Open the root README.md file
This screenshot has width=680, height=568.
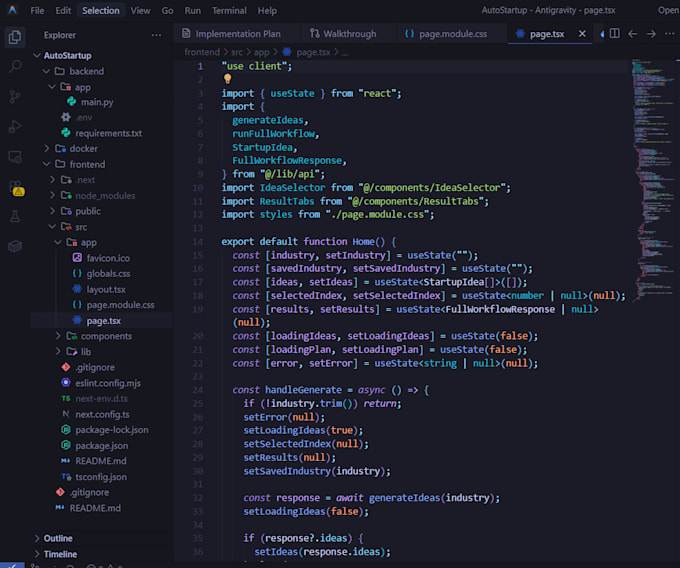click(x=95, y=508)
